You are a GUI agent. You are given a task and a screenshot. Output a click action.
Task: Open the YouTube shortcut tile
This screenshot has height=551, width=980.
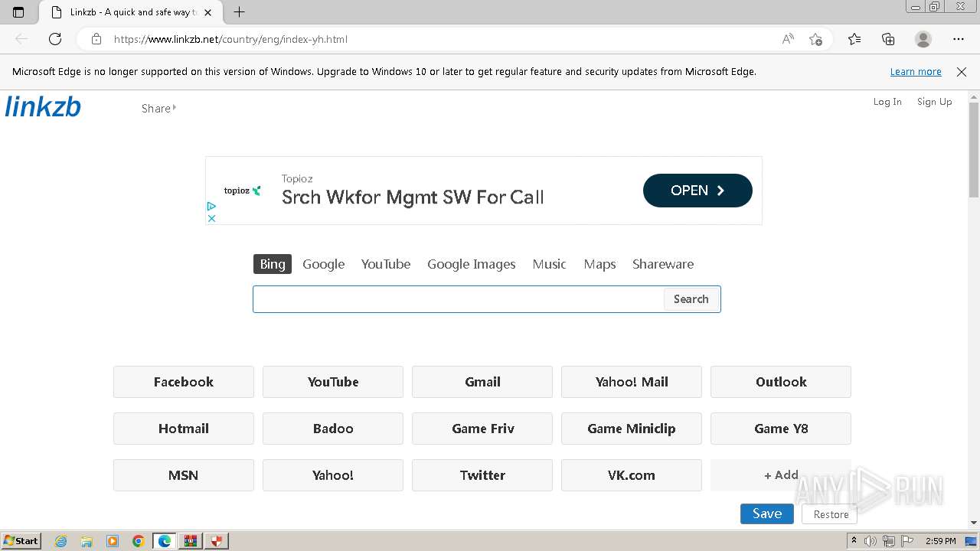333,382
